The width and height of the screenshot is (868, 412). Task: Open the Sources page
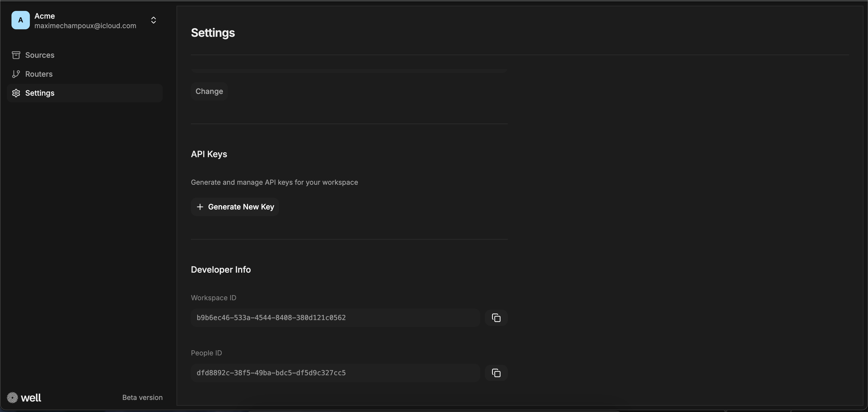(40, 55)
